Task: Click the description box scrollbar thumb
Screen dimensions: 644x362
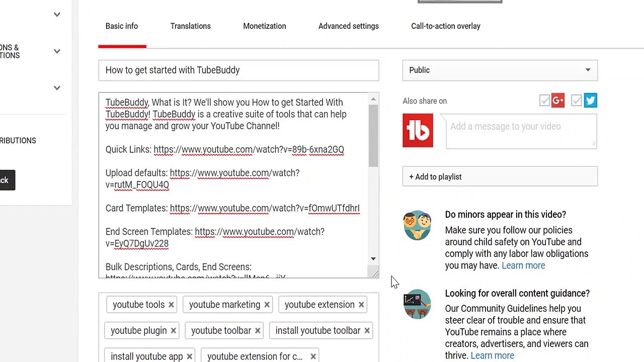Action: (x=373, y=136)
